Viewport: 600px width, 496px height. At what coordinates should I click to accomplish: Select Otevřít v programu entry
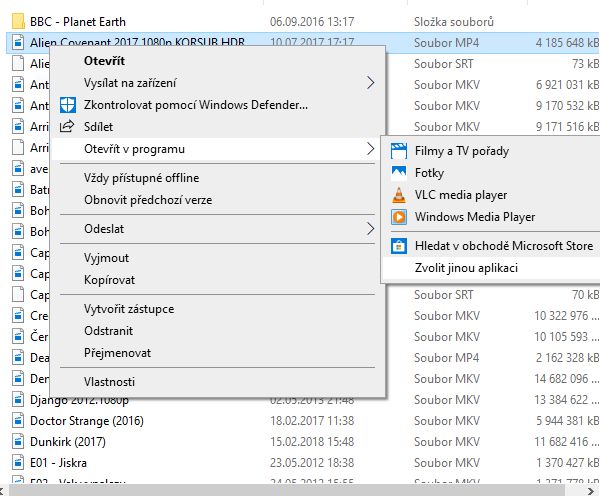tap(218, 149)
